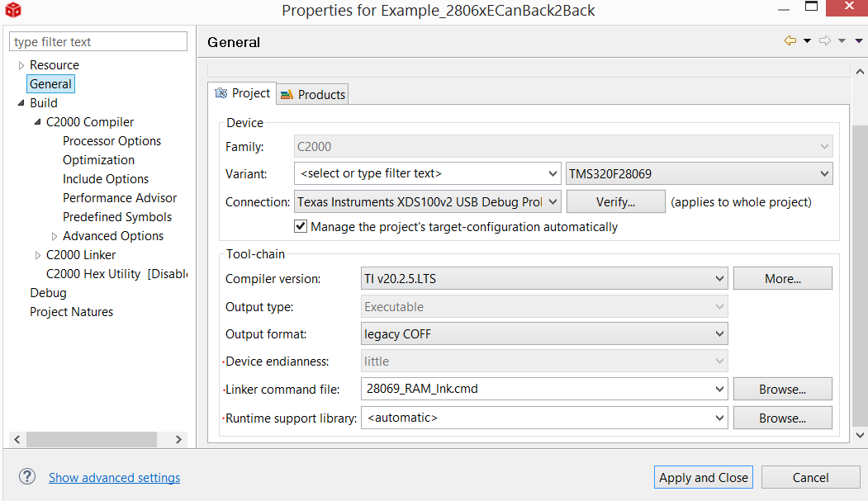Select General in the tree

(50, 84)
